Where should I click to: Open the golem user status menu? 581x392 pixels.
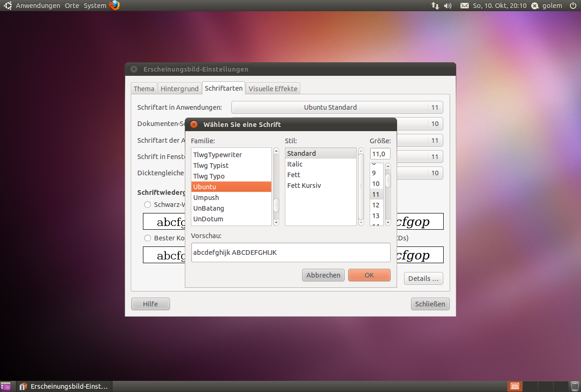click(x=547, y=6)
